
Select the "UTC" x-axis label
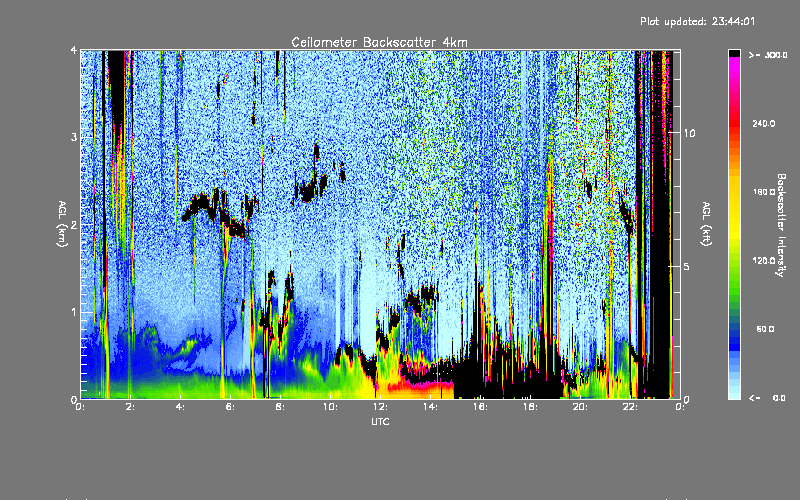click(380, 421)
